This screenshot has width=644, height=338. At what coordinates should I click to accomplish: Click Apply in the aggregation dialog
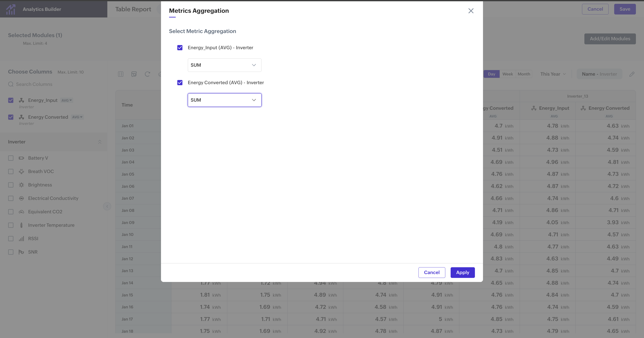click(x=462, y=272)
